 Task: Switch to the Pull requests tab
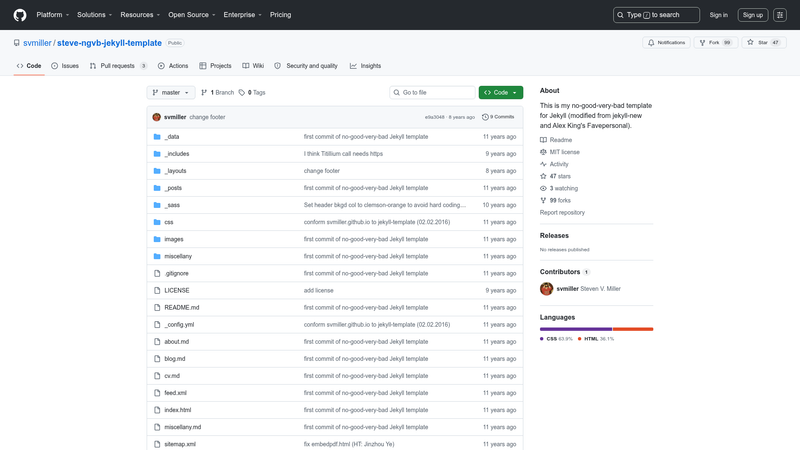(118, 66)
